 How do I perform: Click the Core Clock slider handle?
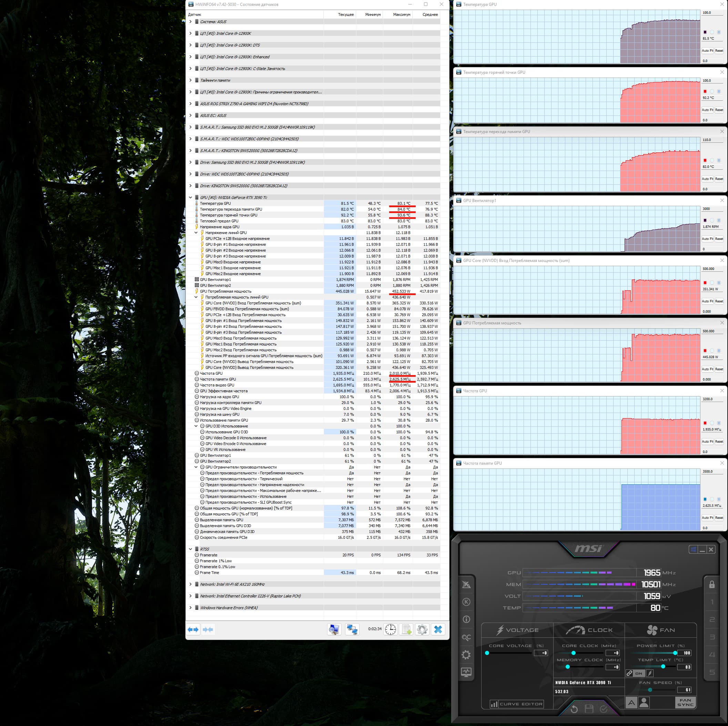[574, 653]
